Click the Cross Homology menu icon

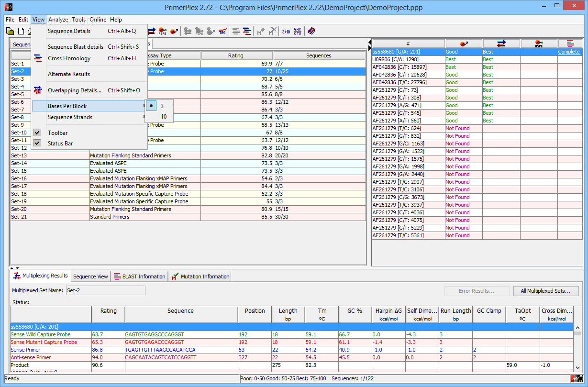coord(38,58)
